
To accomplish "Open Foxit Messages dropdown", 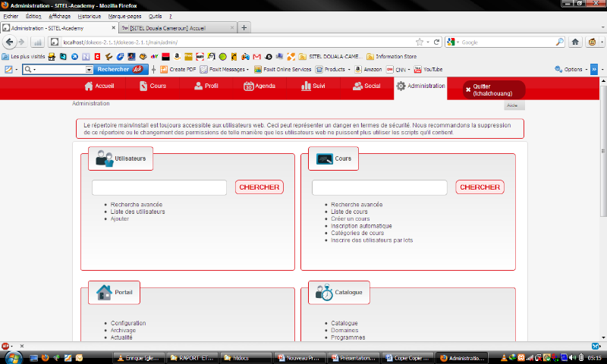I will coord(224,69).
